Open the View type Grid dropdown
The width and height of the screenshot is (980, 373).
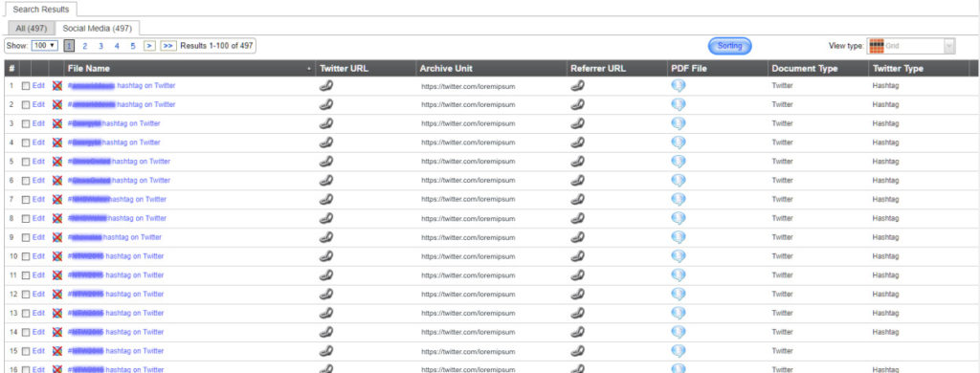(911, 46)
